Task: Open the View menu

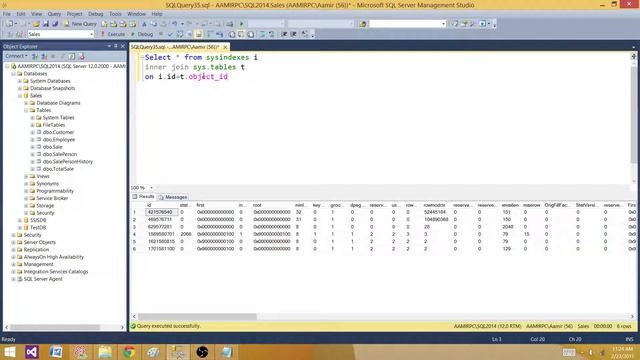Action: point(36,14)
